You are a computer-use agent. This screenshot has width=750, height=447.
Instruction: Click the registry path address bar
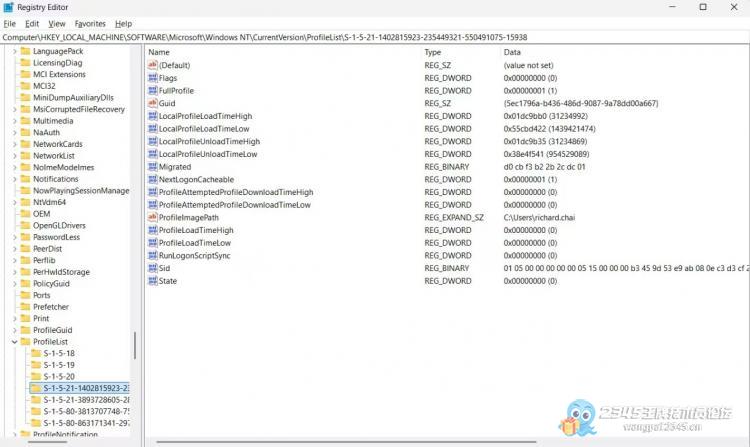375,37
